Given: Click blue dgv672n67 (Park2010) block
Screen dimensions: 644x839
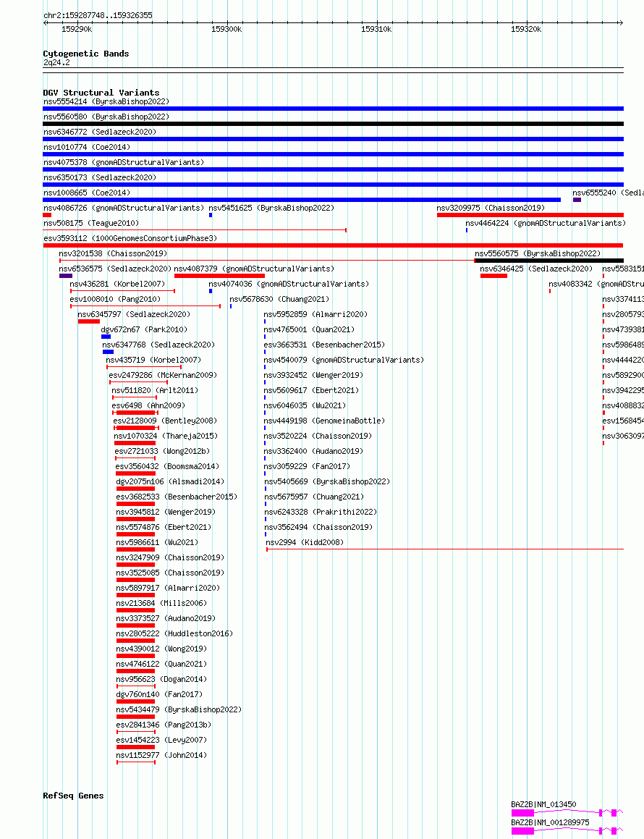Looking at the screenshot, I should pos(106,337).
